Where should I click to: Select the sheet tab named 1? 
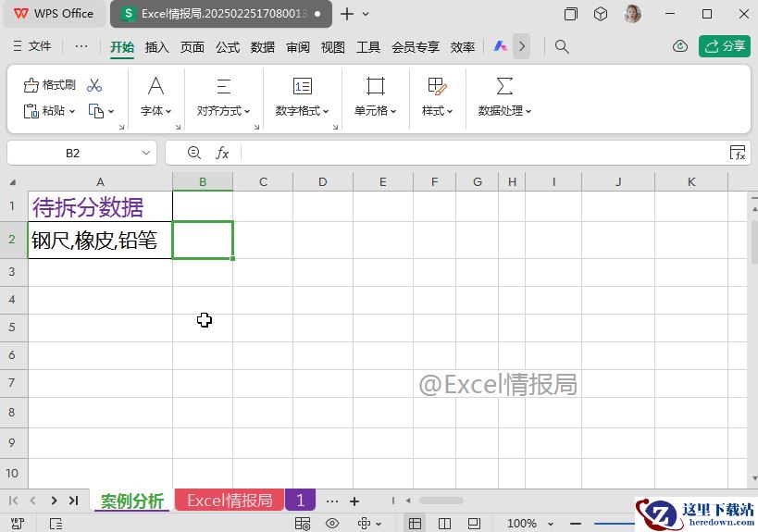(300, 501)
